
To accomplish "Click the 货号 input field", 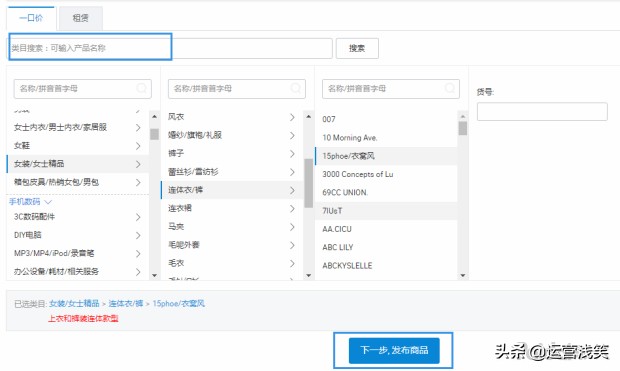I will (x=542, y=112).
